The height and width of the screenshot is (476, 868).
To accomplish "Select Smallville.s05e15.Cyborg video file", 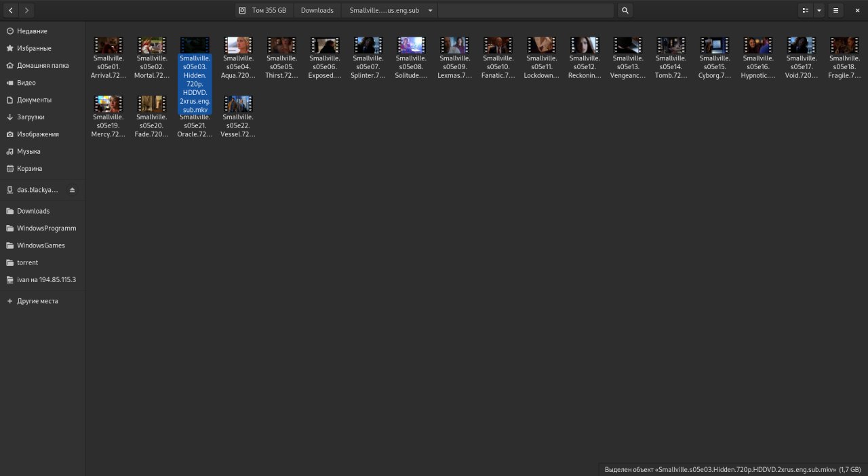I will pyautogui.click(x=715, y=58).
